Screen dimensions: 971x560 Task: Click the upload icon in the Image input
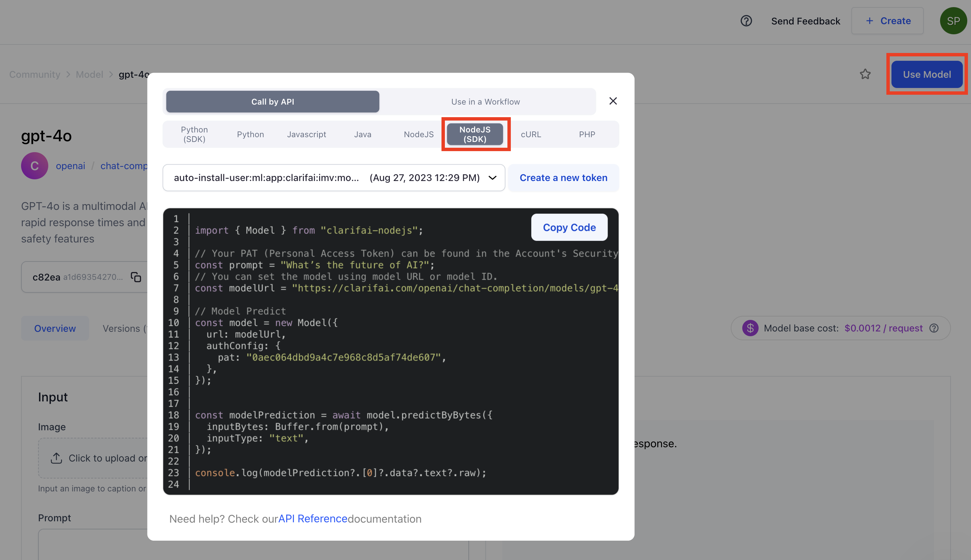(56, 458)
